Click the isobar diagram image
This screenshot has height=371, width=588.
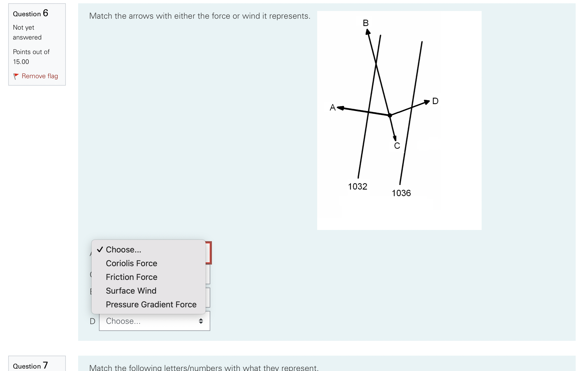click(x=399, y=119)
